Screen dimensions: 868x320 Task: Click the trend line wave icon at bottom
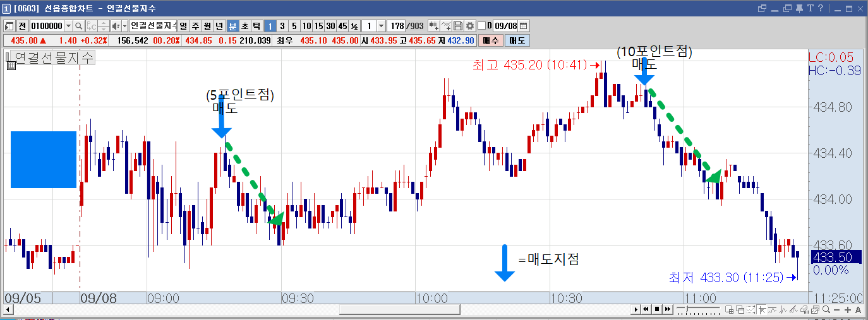[x=772, y=310]
